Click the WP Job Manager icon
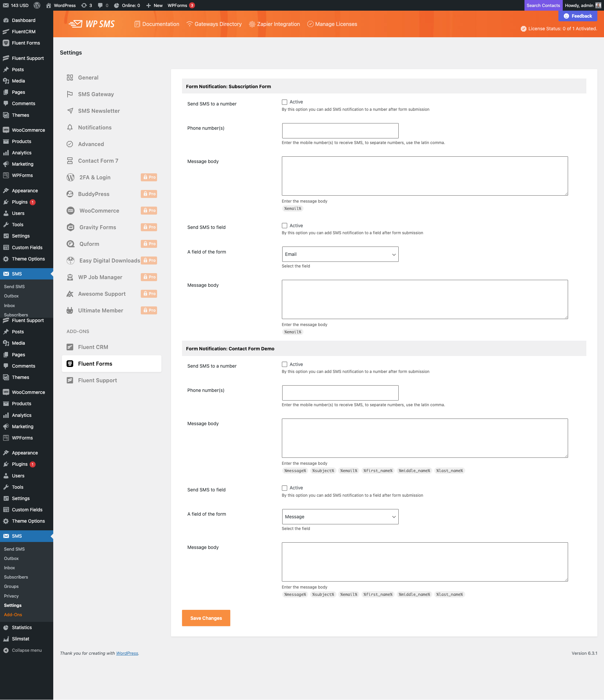 pyautogui.click(x=70, y=277)
